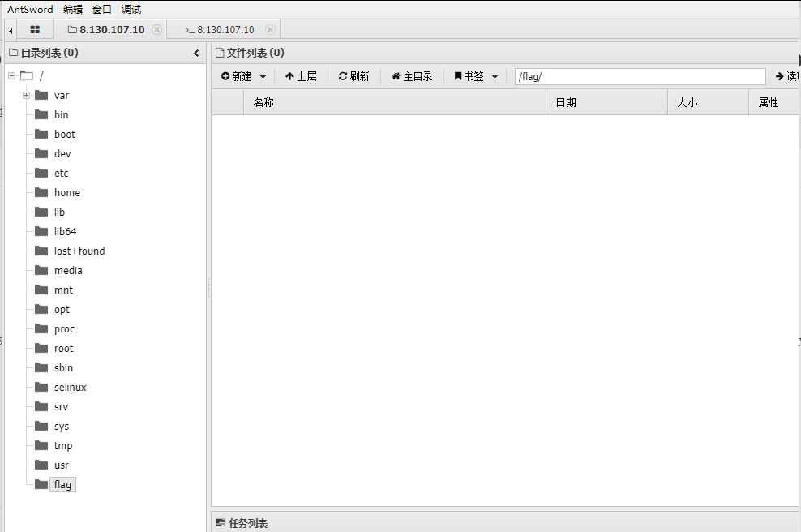Viewport: 801px width, 532px height.
Task: Go to 主目录 home directory
Action: 412,77
